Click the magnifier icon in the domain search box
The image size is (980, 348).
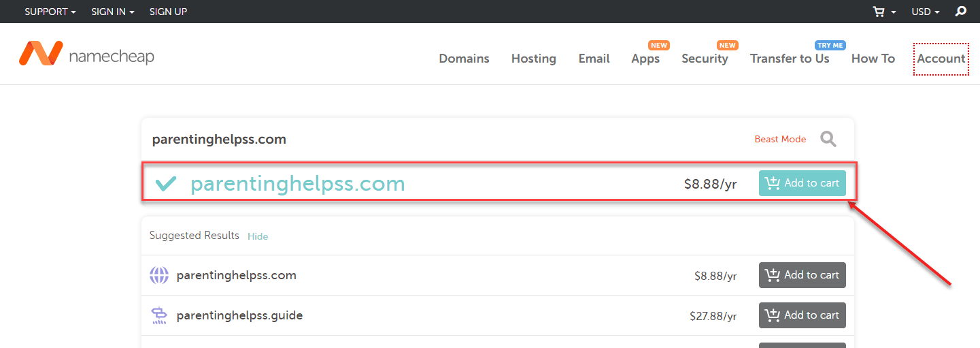828,139
